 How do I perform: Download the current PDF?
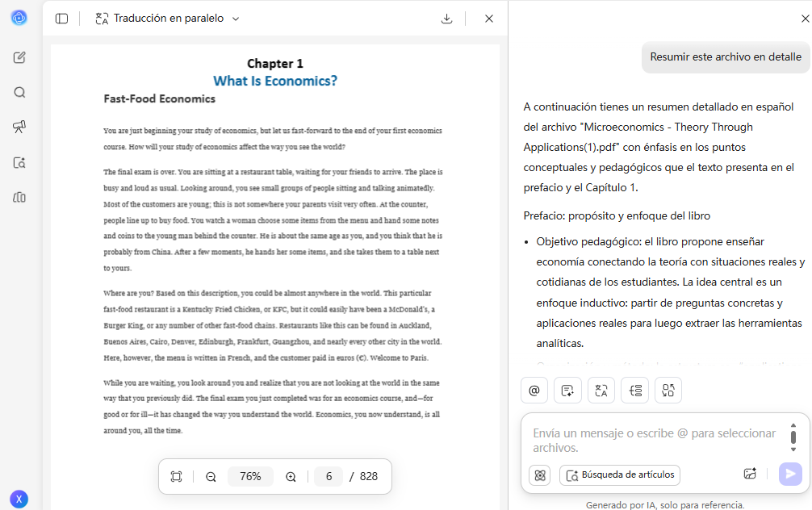click(x=446, y=18)
